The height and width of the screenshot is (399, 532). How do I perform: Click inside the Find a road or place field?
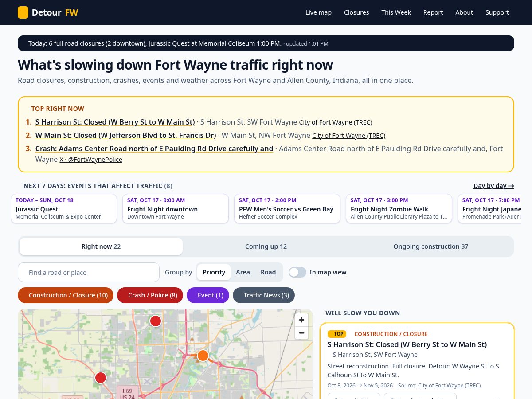(89, 272)
